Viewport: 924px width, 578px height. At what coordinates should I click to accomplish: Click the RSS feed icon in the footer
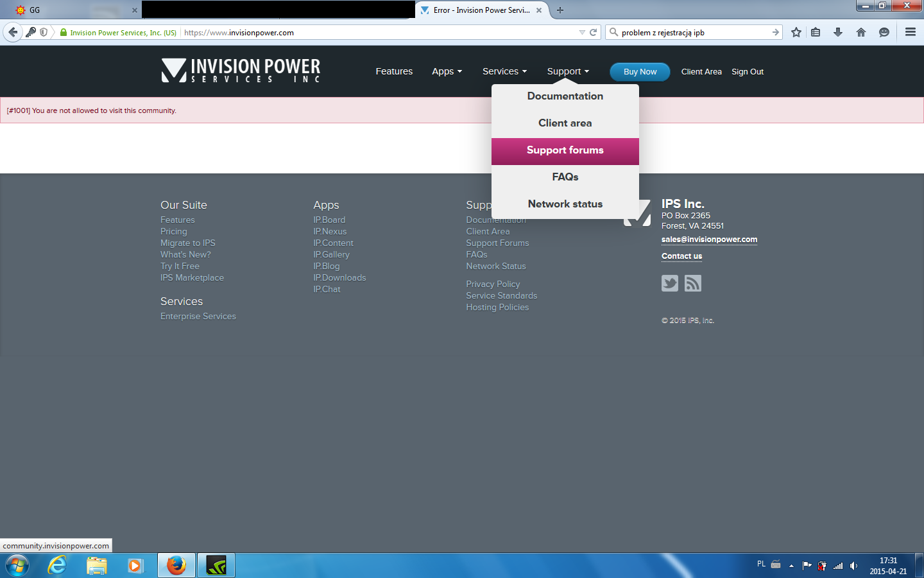tap(692, 283)
